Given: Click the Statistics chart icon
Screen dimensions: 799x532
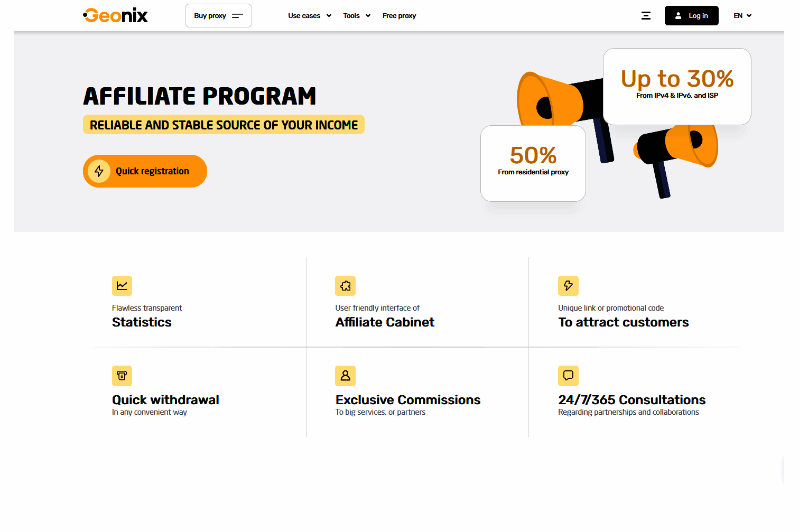Looking at the screenshot, I should [122, 286].
